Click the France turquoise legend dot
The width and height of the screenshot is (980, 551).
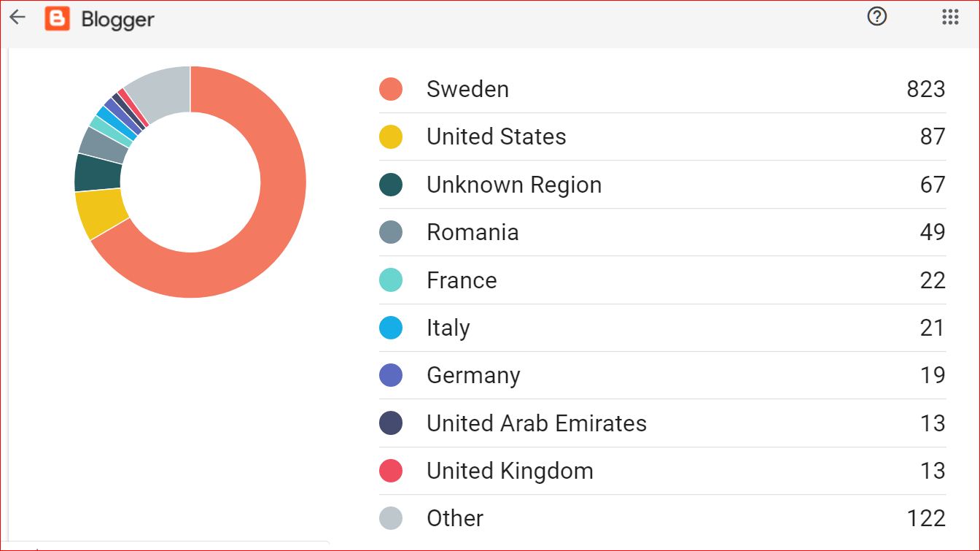tap(391, 280)
